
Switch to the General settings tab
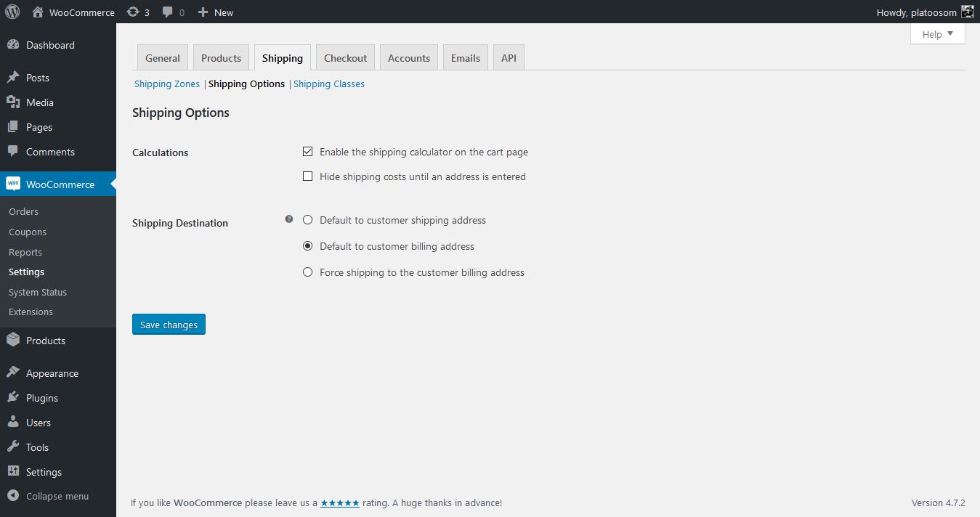(163, 58)
